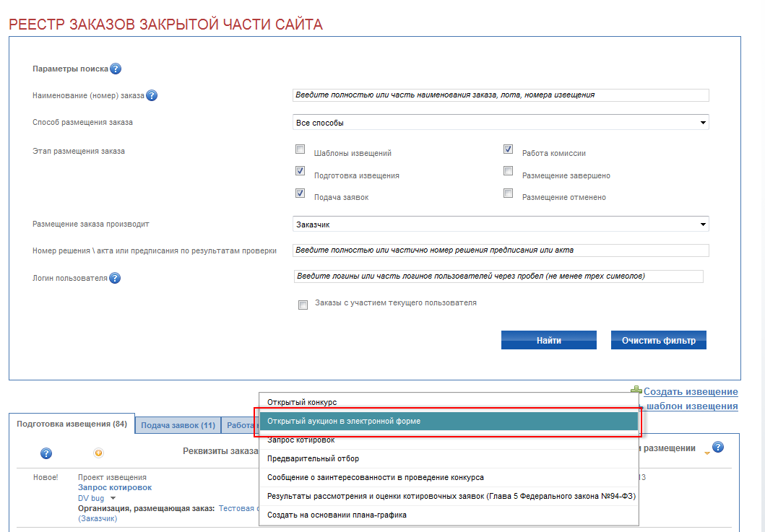The height and width of the screenshot is (532, 765).
Task: Focus Наименование (номер) заказа input field
Action: 501,95
